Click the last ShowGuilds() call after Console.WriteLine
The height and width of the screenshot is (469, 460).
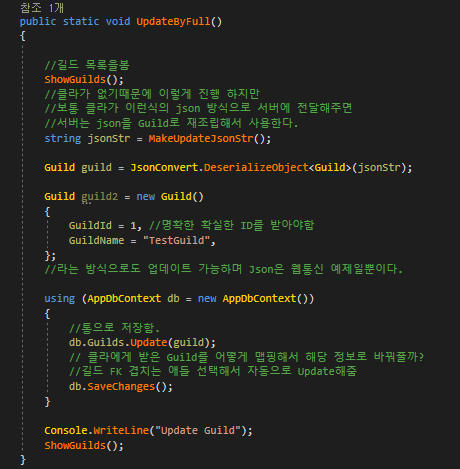click(x=84, y=445)
